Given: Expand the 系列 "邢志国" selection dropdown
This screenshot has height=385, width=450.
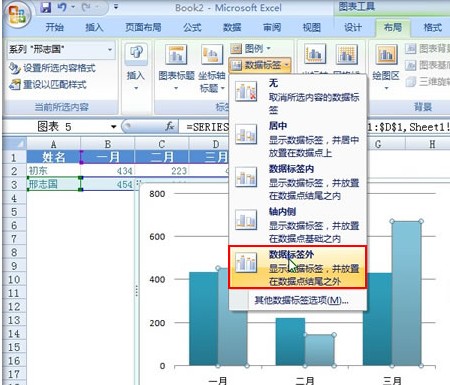Looking at the screenshot, I should click(110, 50).
